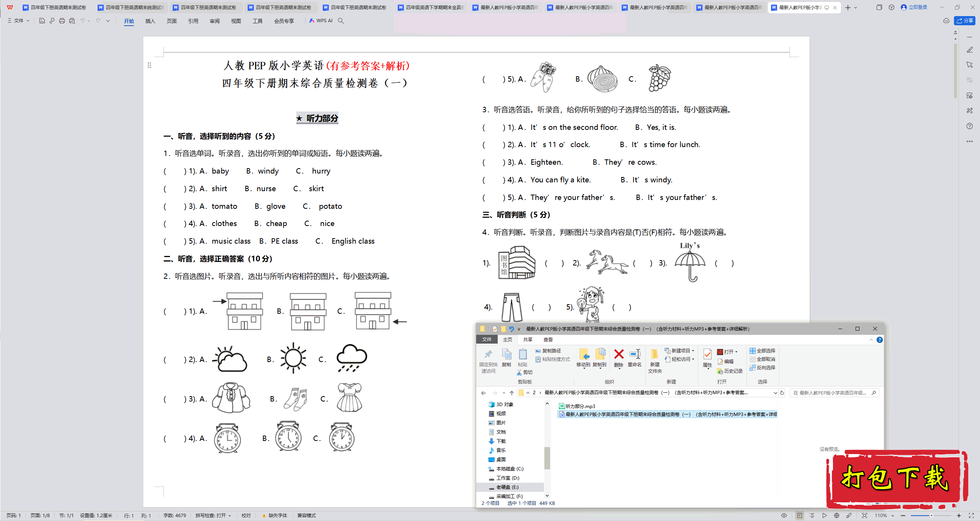Screen dimensions: 980x521
Task: Select the pen edit tool in right sidebar
Action: [x=970, y=50]
